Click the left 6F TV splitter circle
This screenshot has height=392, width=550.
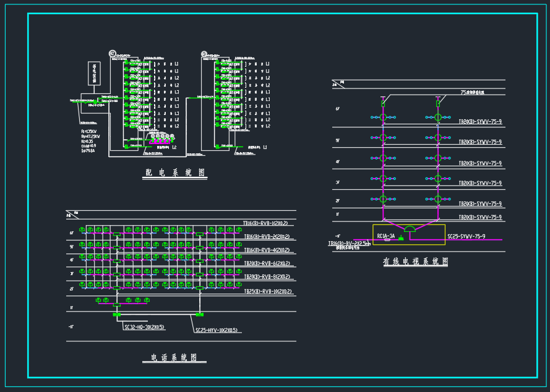coord(383,117)
